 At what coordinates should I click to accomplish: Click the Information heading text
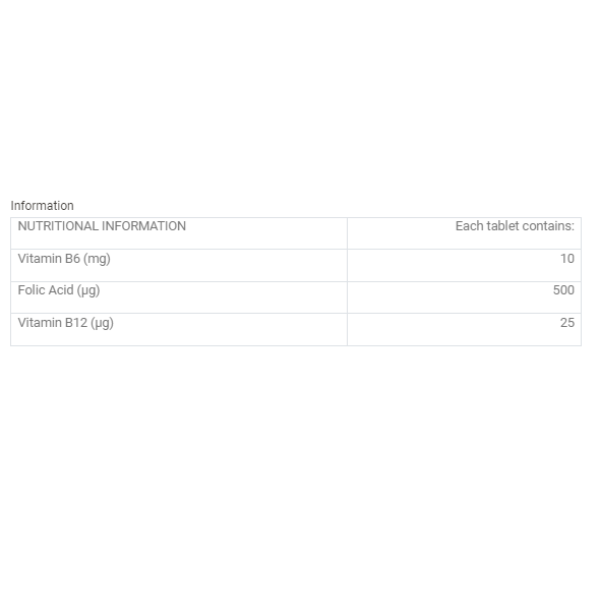(42, 205)
